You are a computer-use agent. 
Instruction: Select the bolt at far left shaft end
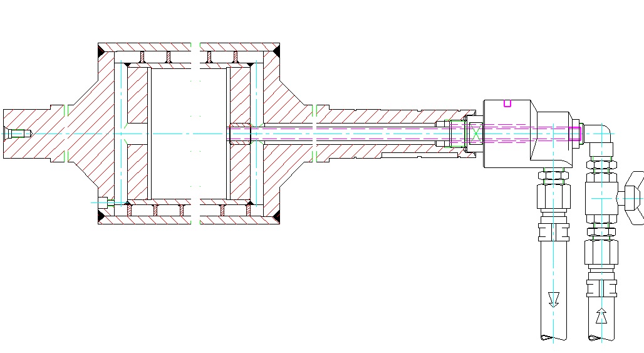point(16,133)
